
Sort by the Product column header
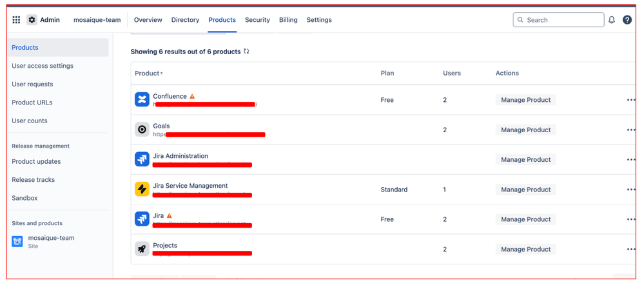pyautogui.click(x=148, y=73)
